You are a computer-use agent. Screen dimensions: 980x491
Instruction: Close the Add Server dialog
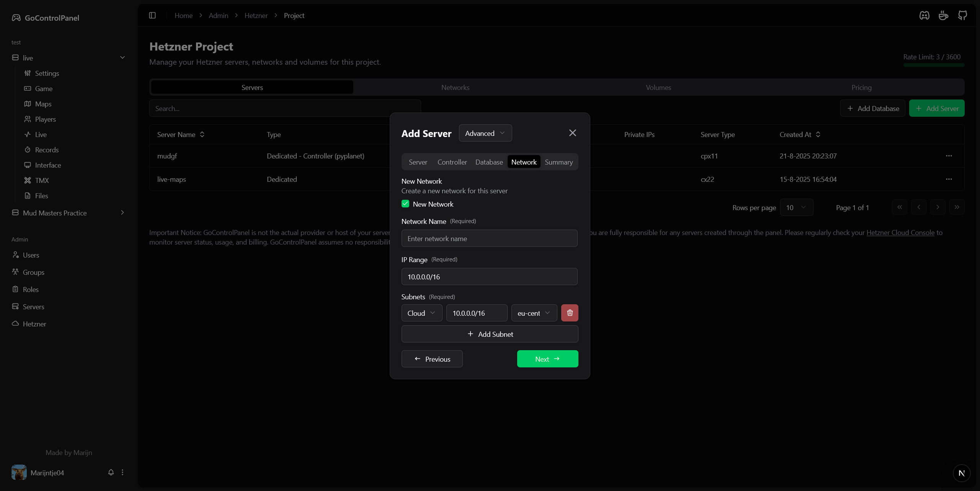tap(572, 133)
